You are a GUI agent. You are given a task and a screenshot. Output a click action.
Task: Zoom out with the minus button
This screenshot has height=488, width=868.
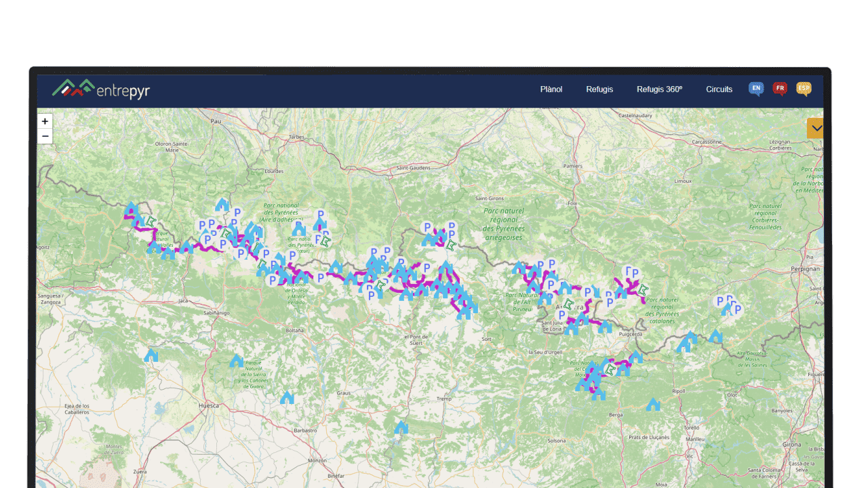pyautogui.click(x=45, y=136)
